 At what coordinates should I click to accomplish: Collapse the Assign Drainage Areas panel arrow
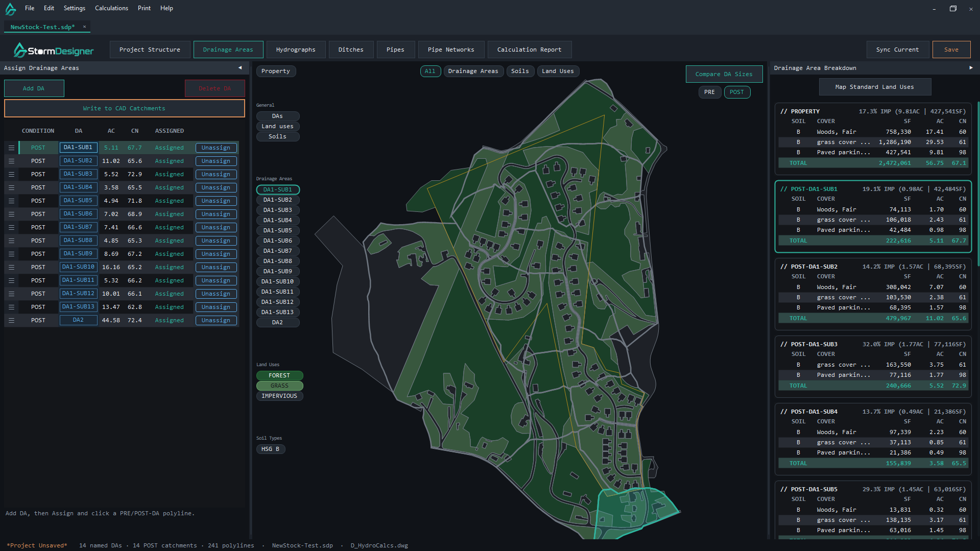[240, 68]
